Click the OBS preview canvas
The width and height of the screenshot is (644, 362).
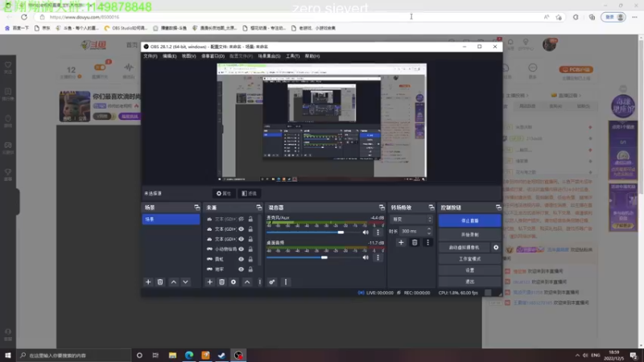(321, 122)
